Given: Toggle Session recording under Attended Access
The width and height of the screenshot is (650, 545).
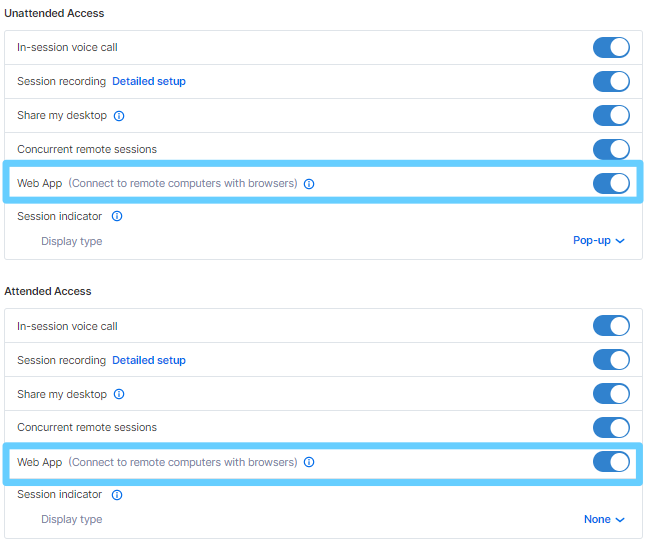Looking at the screenshot, I should tap(611, 360).
